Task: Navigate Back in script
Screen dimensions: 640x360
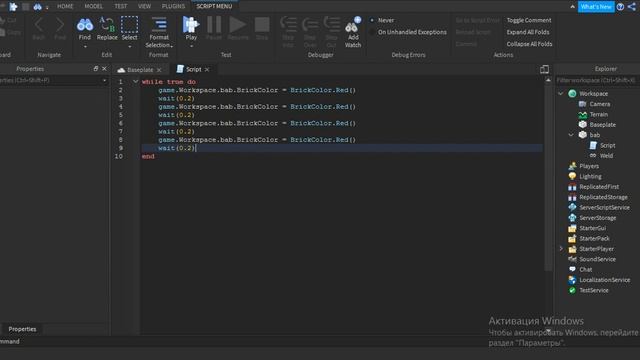Action: [x=38, y=29]
